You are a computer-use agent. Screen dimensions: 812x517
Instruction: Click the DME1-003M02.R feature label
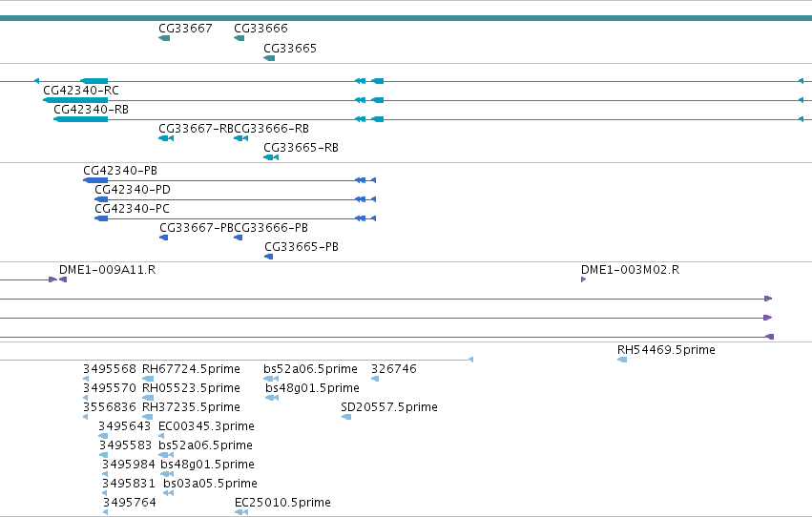point(631,270)
